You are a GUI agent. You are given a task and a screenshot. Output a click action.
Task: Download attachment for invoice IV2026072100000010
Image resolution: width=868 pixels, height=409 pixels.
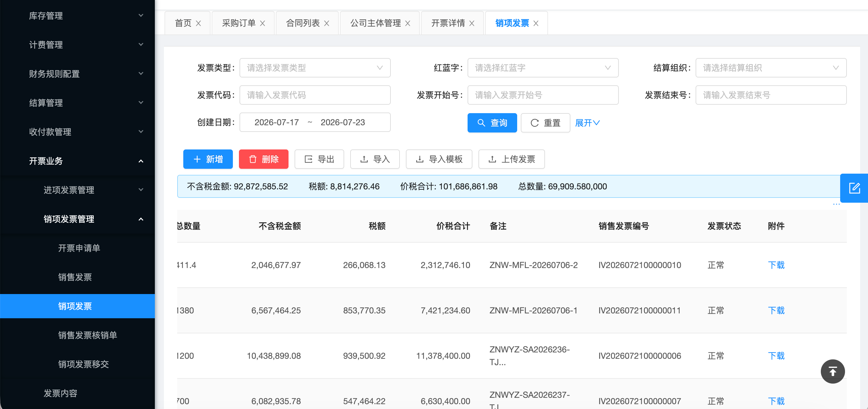[776, 265]
